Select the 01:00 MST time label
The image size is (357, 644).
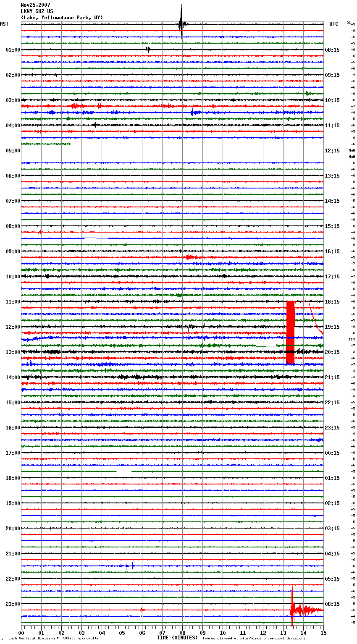pos(13,50)
